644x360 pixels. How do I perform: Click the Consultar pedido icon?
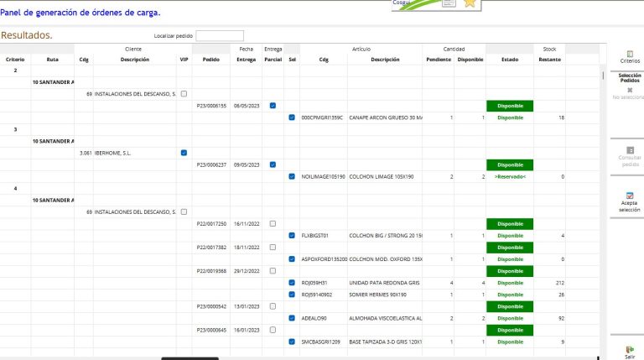click(x=629, y=150)
